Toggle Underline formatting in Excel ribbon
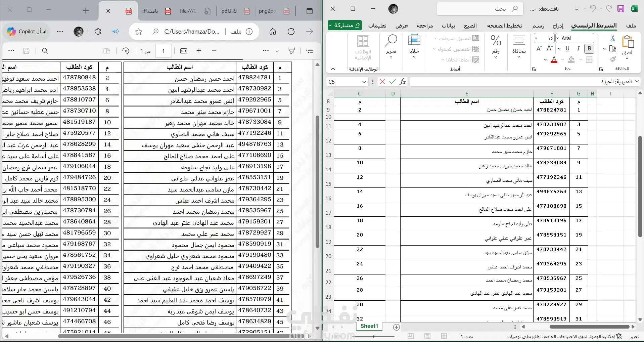This screenshot has width=644, height=342. tap(567, 49)
